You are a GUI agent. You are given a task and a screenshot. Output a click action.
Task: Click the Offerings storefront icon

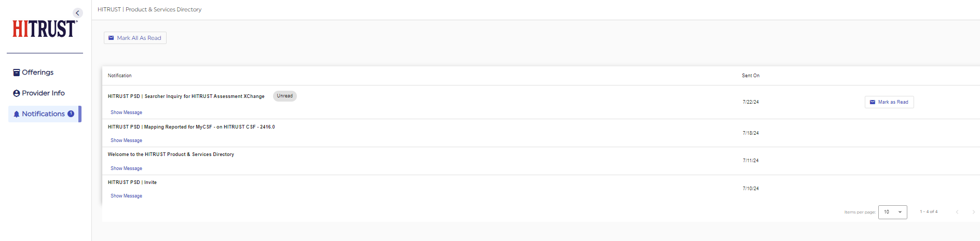(x=17, y=73)
